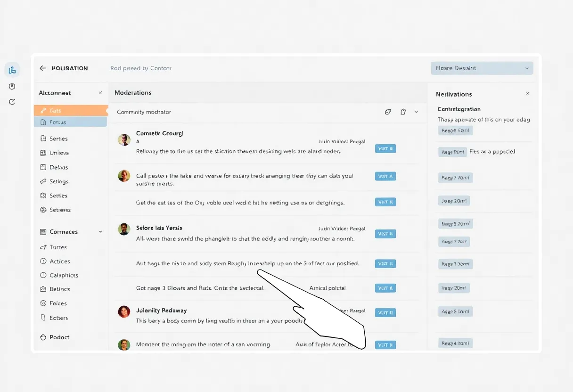Click the Julaniity Redoway post title

click(161, 310)
